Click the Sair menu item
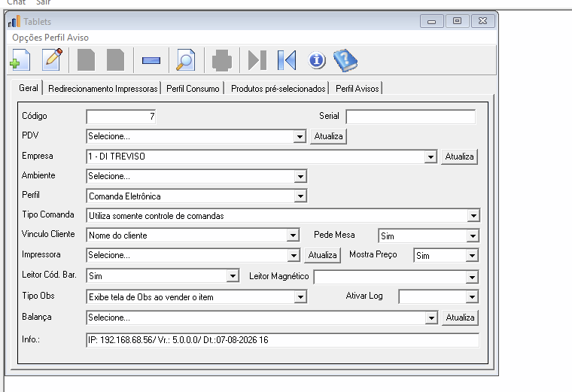This screenshot has width=572, height=392. pos(43,2)
